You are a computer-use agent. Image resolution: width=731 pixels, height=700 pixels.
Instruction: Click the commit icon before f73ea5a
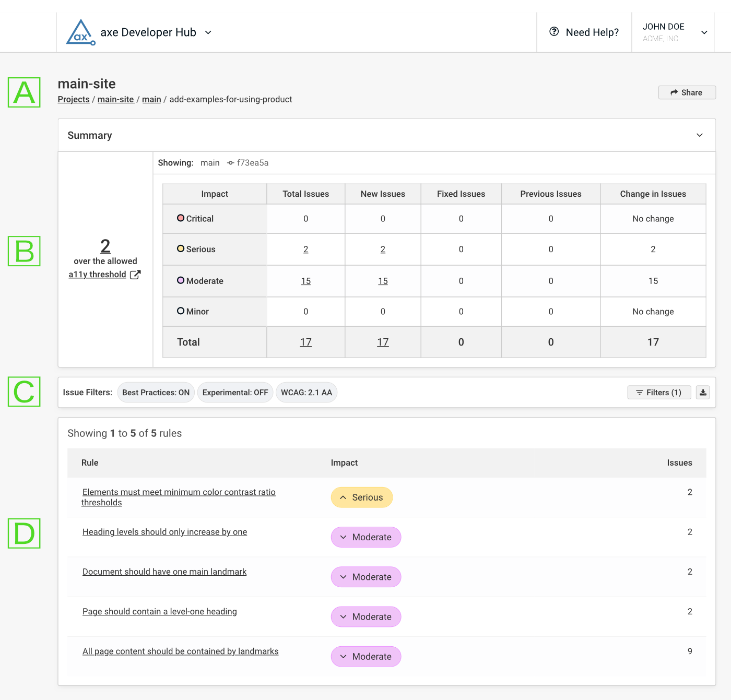[x=230, y=162]
